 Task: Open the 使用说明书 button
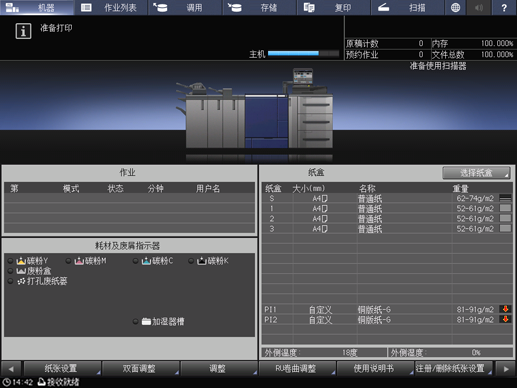coord(375,369)
